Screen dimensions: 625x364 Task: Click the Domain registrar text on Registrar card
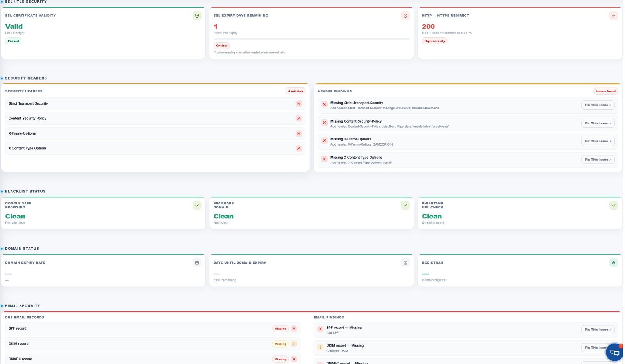click(434, 280)
